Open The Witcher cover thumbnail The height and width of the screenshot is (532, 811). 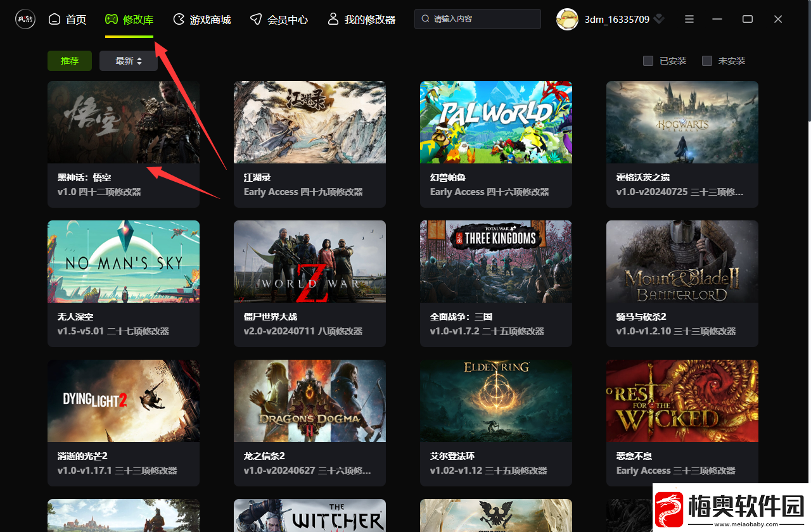click(310, 516)
